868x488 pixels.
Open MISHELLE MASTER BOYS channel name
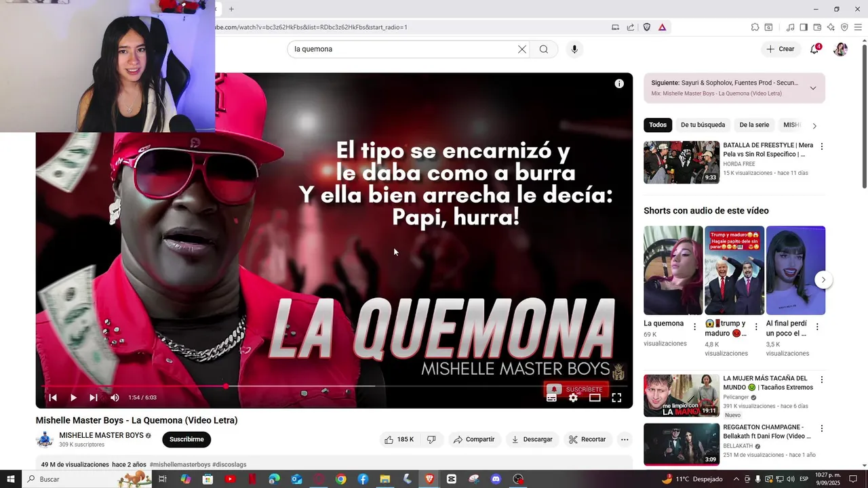point(101,435)
